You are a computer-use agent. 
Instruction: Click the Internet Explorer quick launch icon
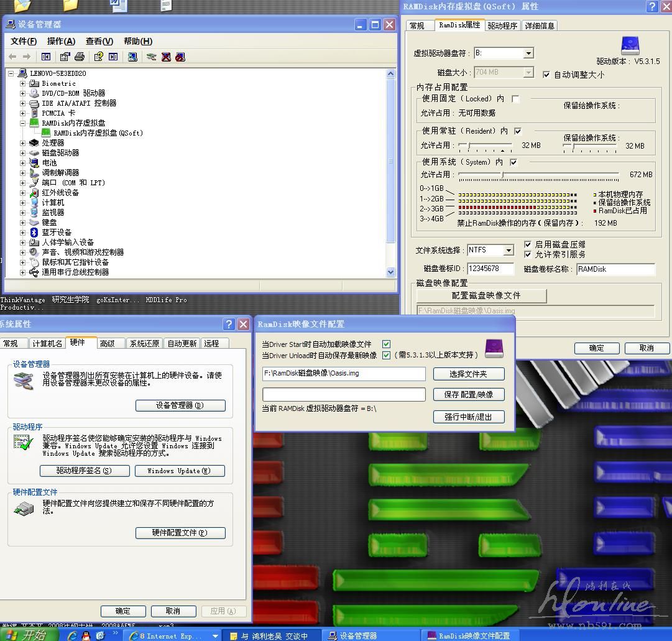click(x=72, y=635)
